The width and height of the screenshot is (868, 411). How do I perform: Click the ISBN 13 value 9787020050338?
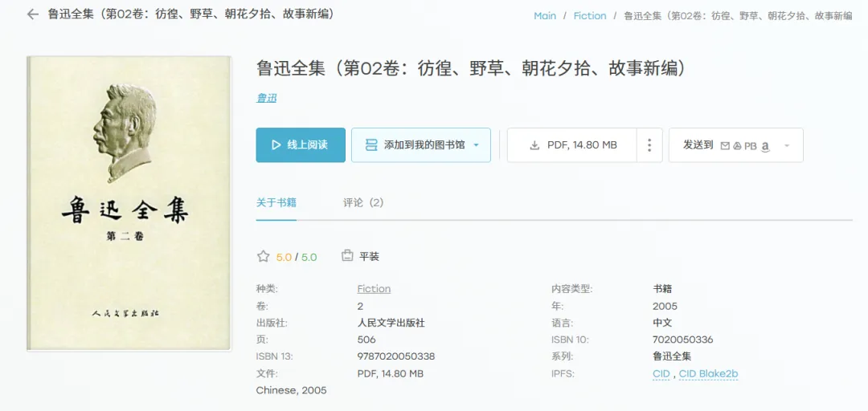click(x=396, y=356)
